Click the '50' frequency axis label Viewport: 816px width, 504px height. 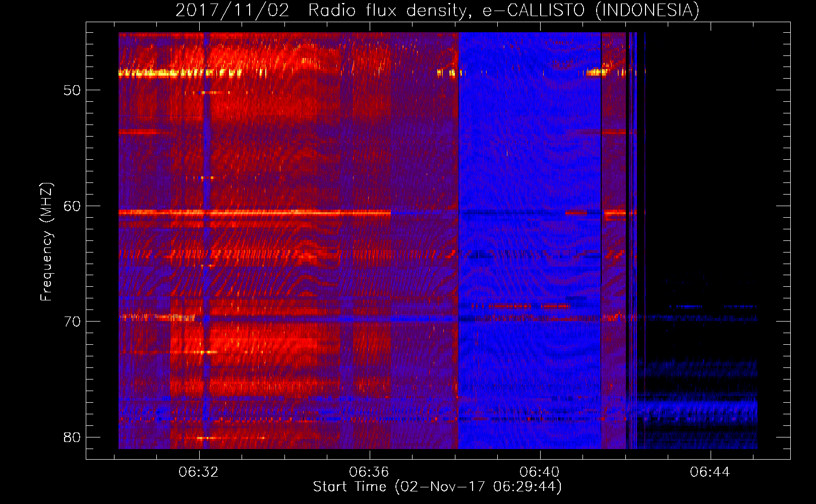coord(72,90)
